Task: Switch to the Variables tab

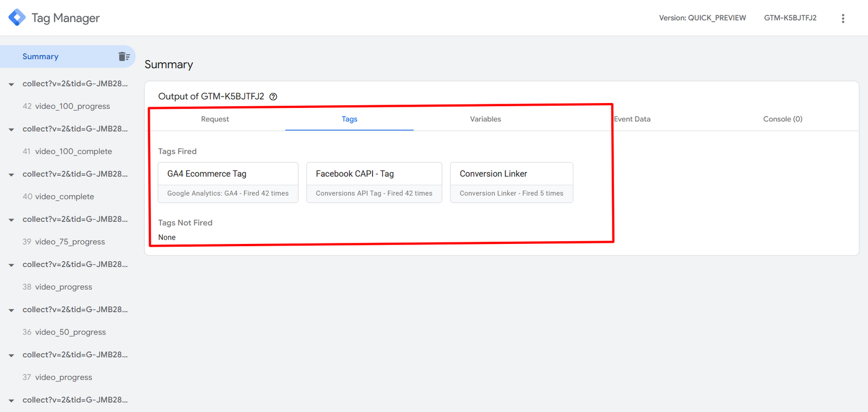Action: [485, 119]
